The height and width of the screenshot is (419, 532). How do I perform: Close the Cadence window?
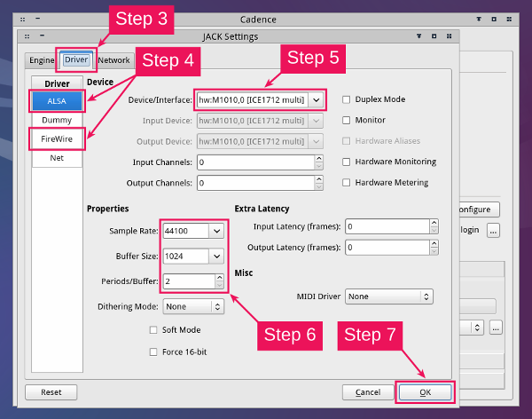509,20
